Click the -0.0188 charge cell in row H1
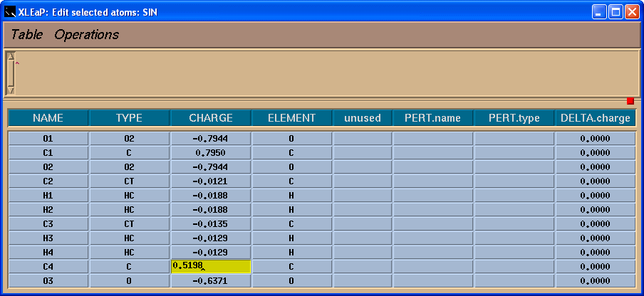644x296 pixels. point(211,196)
